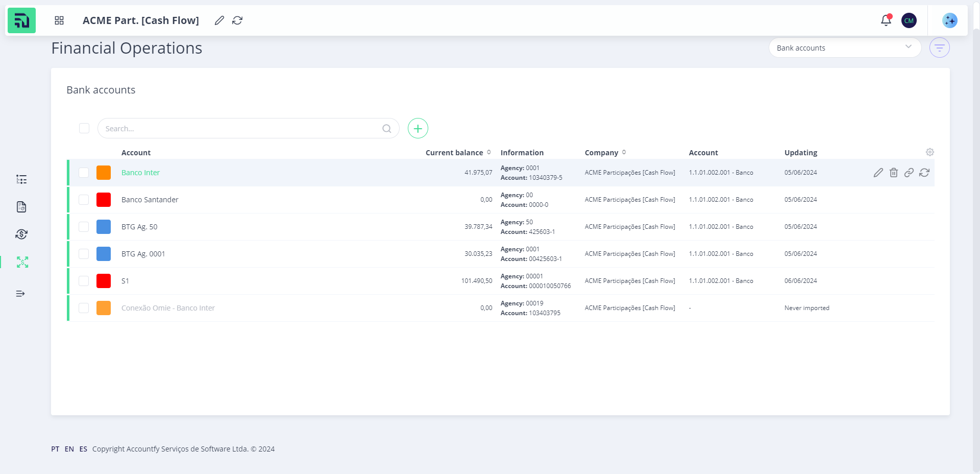Click the refresh icon beside ACME title

click(x=237, y=20)
